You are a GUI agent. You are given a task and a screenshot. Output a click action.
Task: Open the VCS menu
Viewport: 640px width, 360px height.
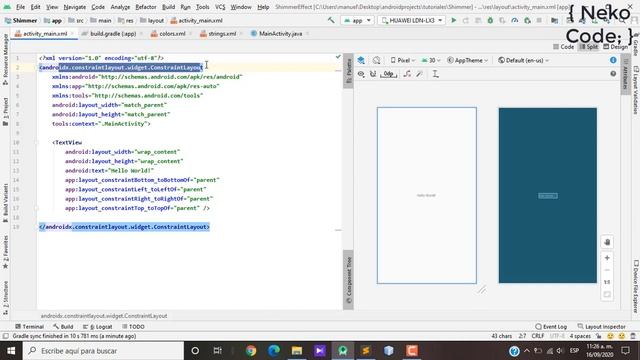click(x=220, y=7)
